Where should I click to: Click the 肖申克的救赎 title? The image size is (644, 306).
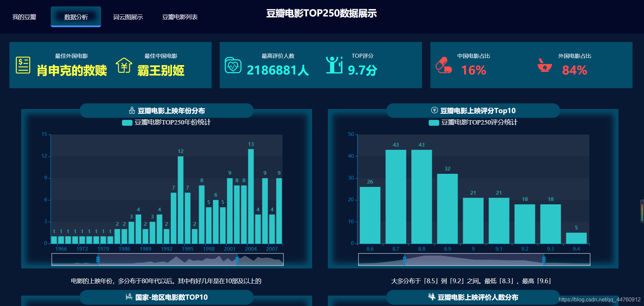coord(72,70)
